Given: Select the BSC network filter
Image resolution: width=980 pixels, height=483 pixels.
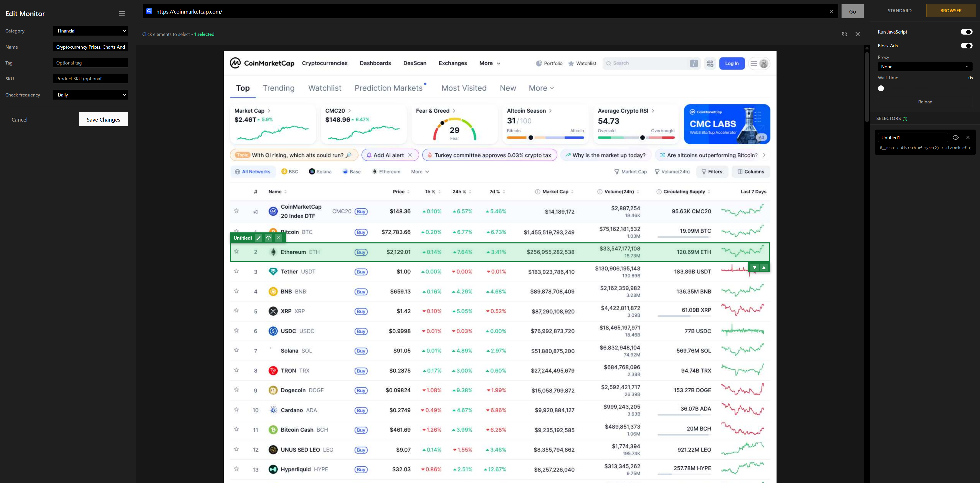Looking at the screenshot, I should click(290, 171).
